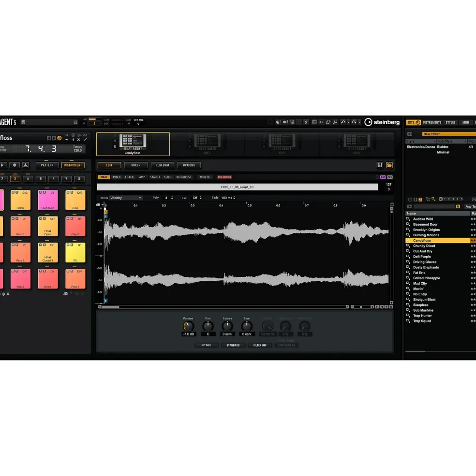The image size is (476, 476).
Task: Toggle the N button in search field
Action: coord(458,206)
